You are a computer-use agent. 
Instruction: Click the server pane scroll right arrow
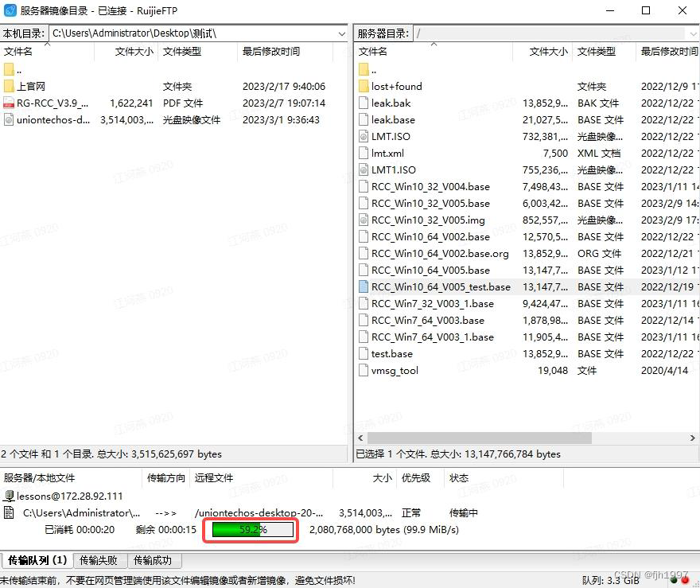click(x=692, y=438)
